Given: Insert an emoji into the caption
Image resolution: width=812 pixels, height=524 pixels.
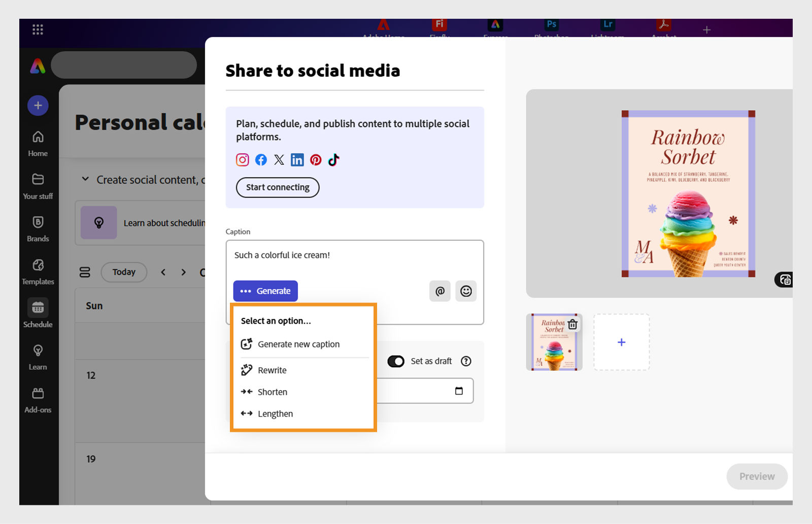Looking at the screenshot, I should (466, 291).
